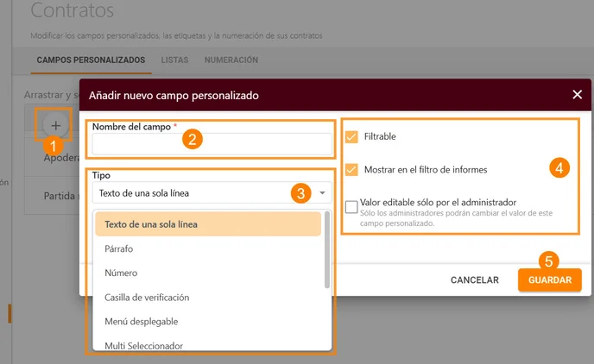
Task: Select Menú desplegable option
Action: pyautogui.click(x=208, y=321)
